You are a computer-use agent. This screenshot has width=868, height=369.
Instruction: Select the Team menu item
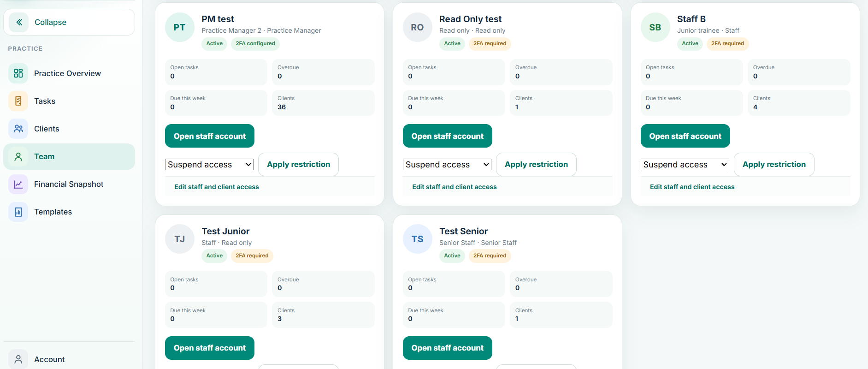pos(69,156)
